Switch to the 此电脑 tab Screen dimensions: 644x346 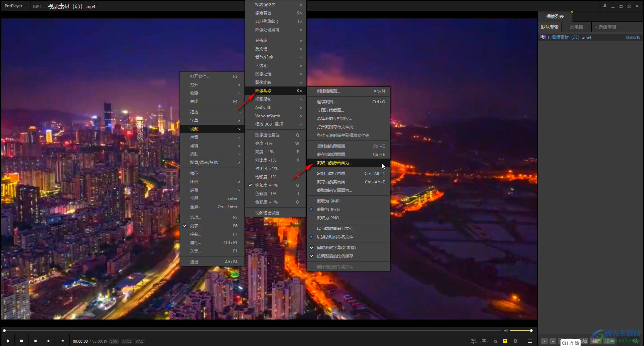(577, 27)
